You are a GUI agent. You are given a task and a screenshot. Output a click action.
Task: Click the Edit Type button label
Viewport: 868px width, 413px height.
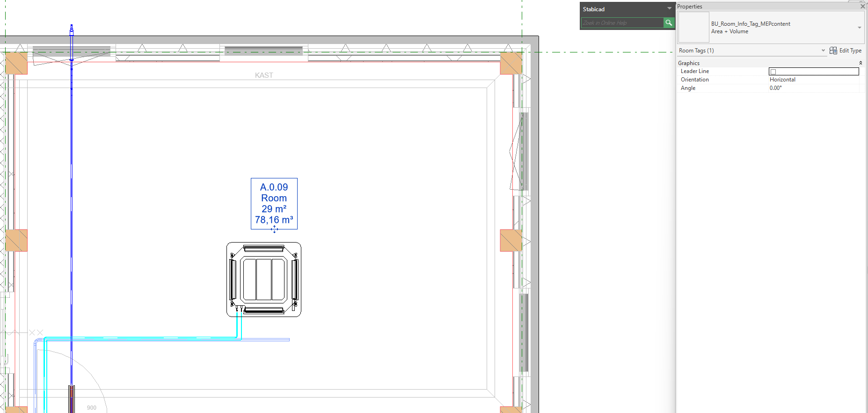pos(850,51)
